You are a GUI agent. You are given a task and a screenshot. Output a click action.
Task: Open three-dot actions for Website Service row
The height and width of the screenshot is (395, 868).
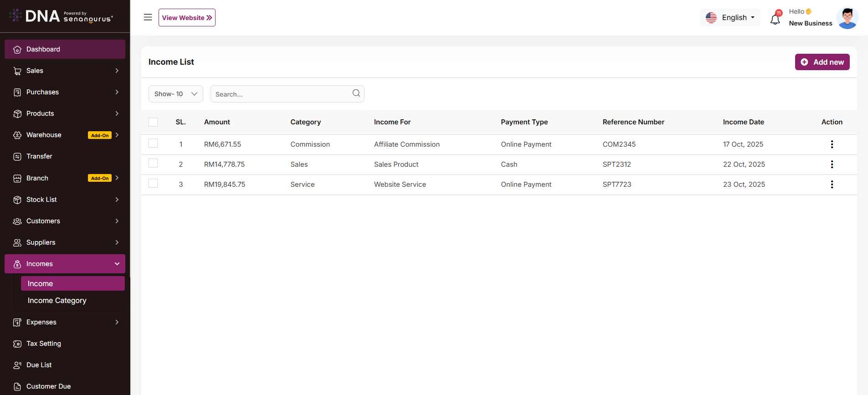coord(832,185)
